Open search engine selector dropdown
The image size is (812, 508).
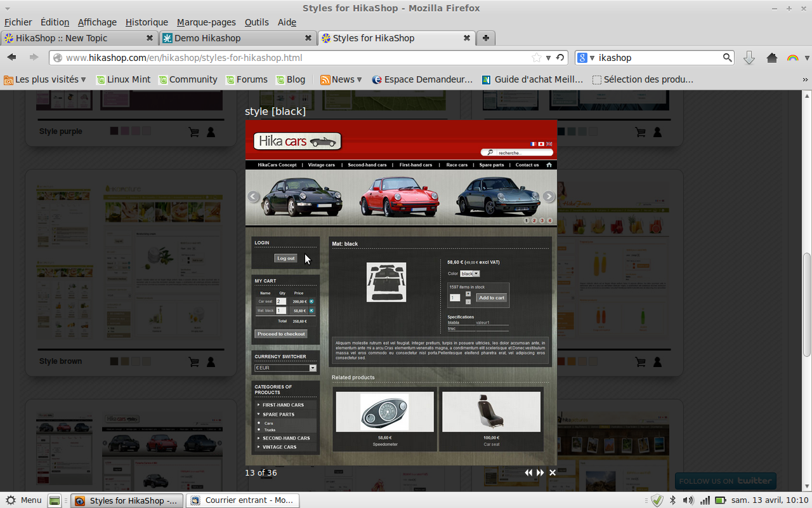tap(586, 58)
